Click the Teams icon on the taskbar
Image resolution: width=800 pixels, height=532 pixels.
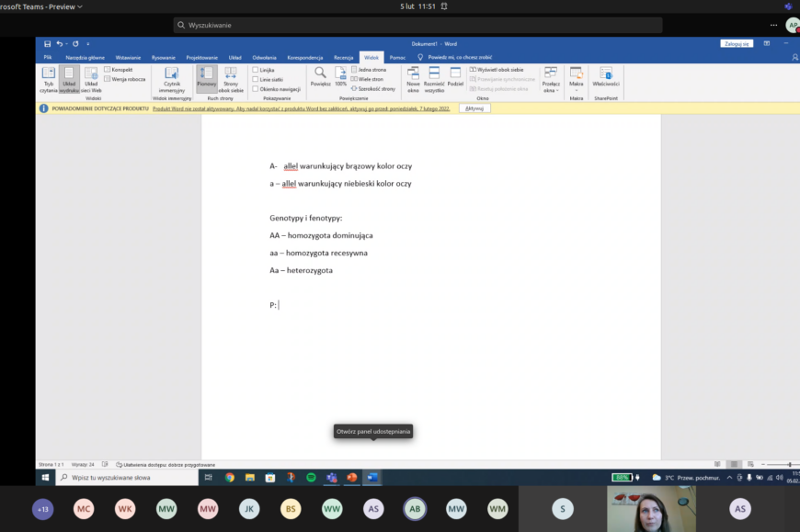pos(332,478)
